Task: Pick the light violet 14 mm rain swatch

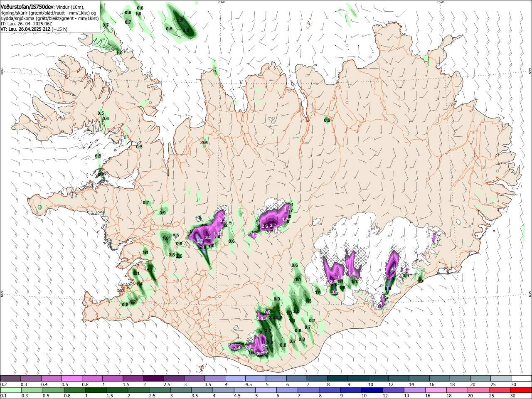Action: 415,390
